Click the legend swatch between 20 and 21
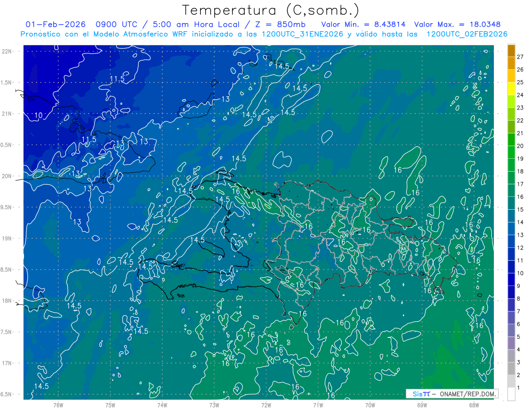Screen dimensions: 532x411 (x=511, y=140)
